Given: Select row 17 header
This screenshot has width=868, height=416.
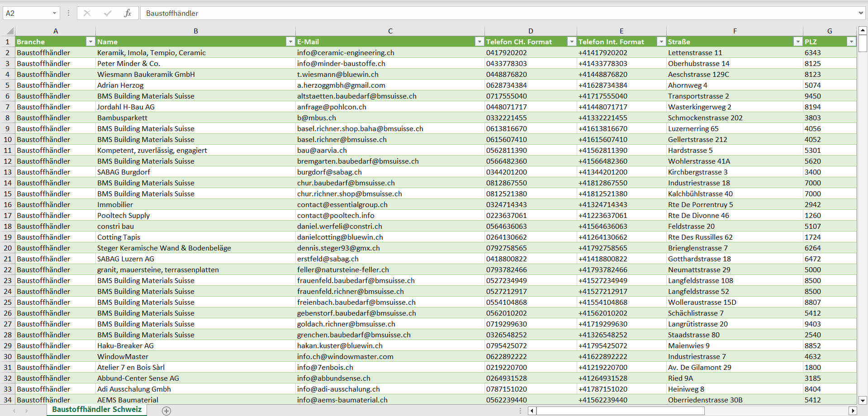Looking at the screenshot, I should (x=8, y=215).
